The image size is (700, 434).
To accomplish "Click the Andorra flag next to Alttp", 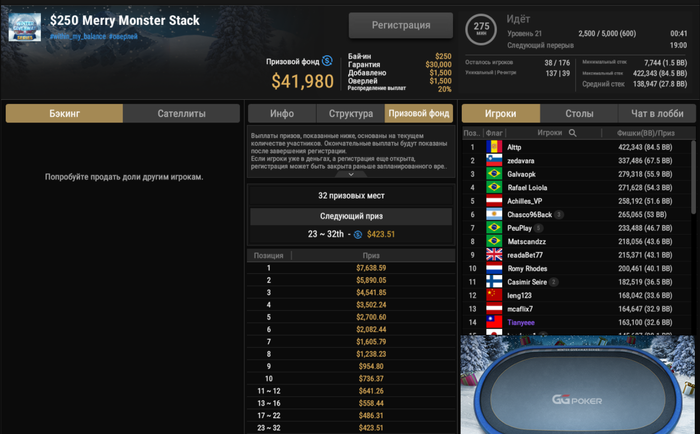I will (494, 147).
